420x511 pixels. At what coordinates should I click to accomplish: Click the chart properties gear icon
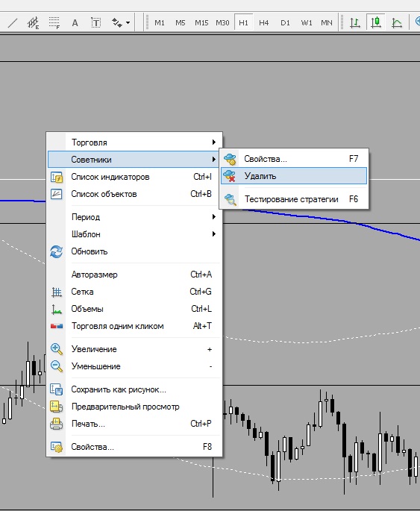tap(57, 447)
